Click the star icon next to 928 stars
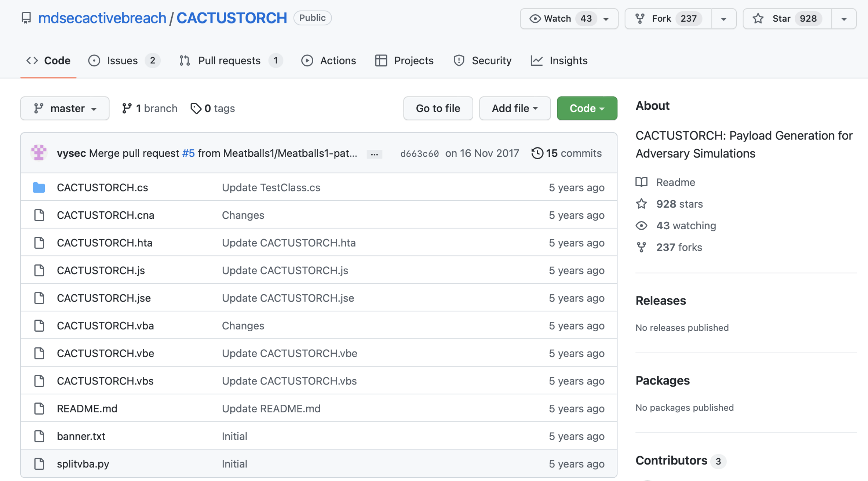Viewport: 868px width, 481px height. pyautogui.click(x=641, y=204)
